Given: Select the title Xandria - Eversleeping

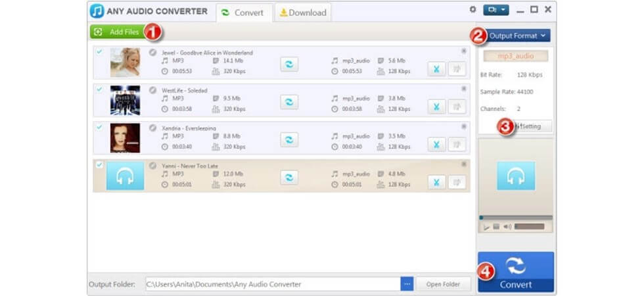Looking at the screenshot, I should point(189,128).
